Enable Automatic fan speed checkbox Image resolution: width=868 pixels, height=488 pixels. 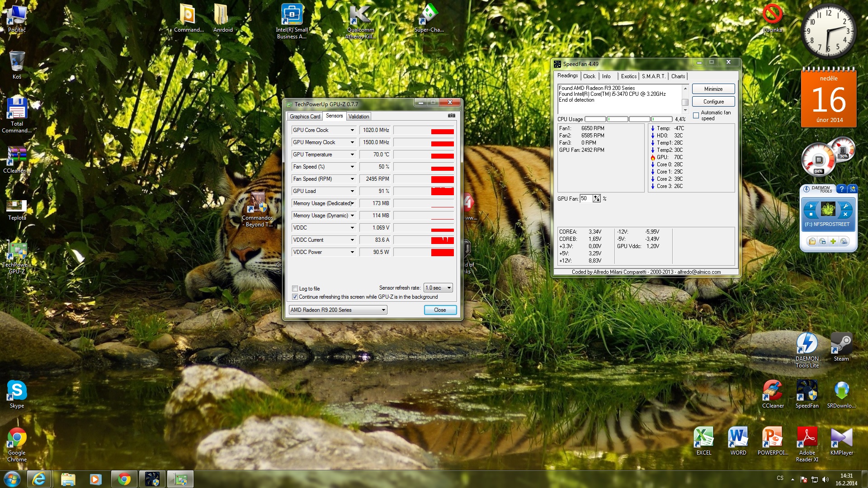coord(696,116)
